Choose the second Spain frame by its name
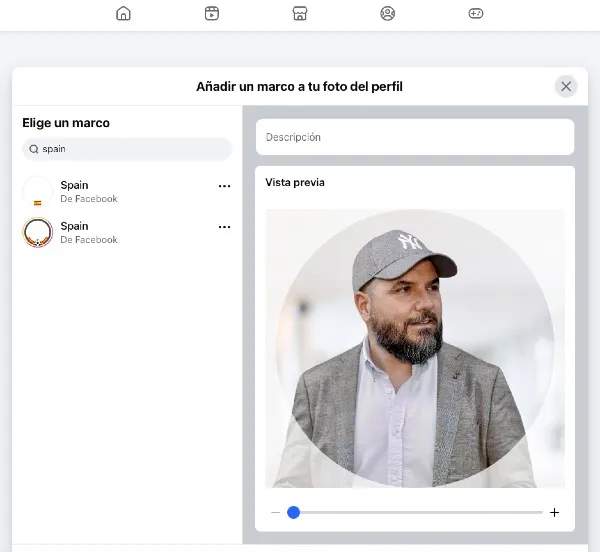The image size is (600, 552). (74, 226)
